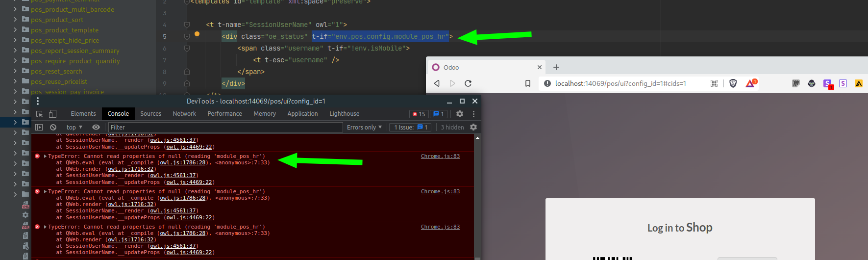This screenshot has height=260, width=868.
Task: Expand the pos_product_template folder
Action: [15, 30]
